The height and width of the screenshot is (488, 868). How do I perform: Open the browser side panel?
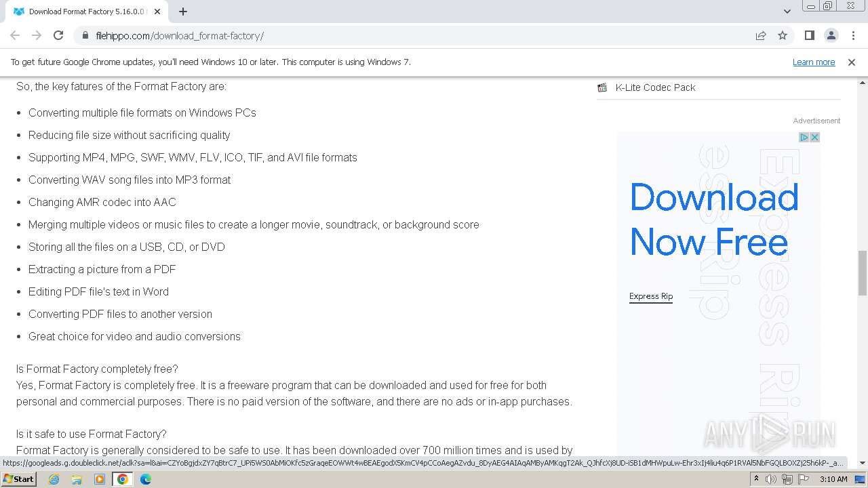pos(809,35)
